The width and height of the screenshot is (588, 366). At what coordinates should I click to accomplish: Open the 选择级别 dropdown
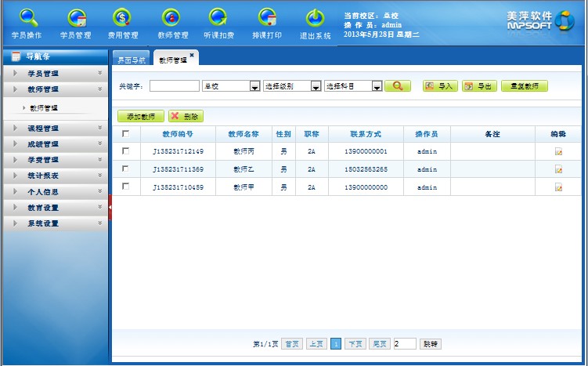[x=291, y=86]
